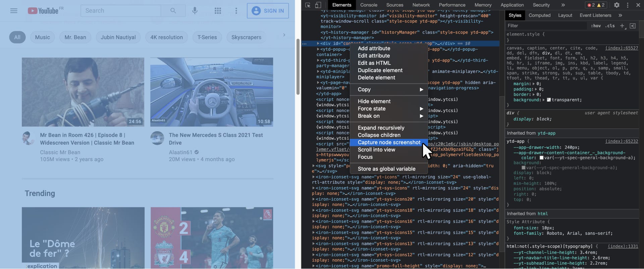Open the Computed styles tab

pos(539,15)
